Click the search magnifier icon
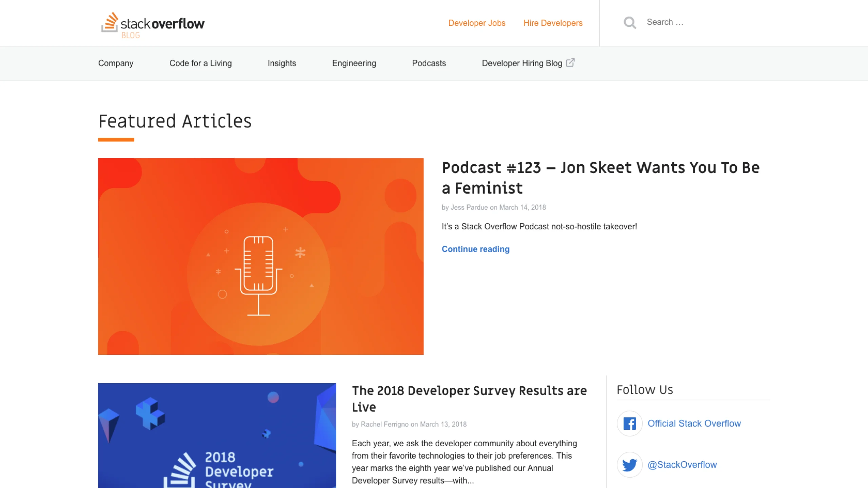The image size is (868, 488). [630, 23]
